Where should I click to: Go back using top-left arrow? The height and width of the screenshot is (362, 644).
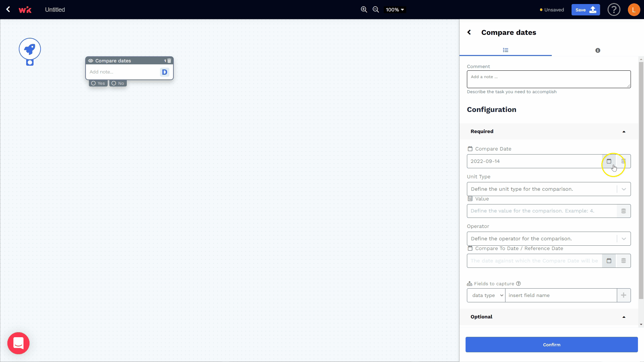pos(8,9)
